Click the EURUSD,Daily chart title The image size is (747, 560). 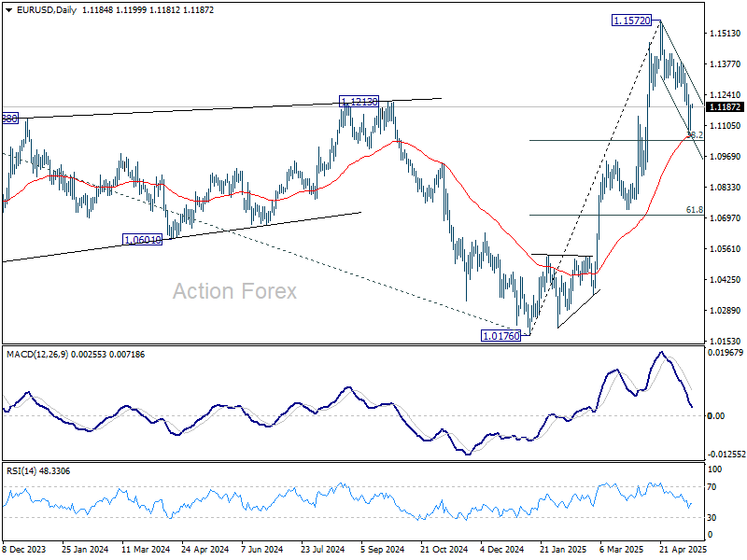point(46,10)
